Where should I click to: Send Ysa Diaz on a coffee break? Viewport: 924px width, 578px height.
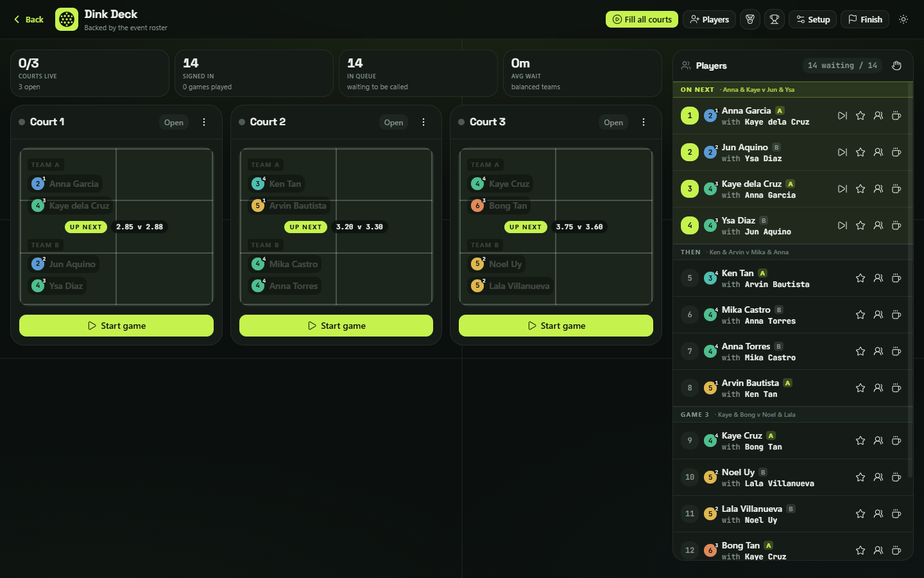(896, 225)
